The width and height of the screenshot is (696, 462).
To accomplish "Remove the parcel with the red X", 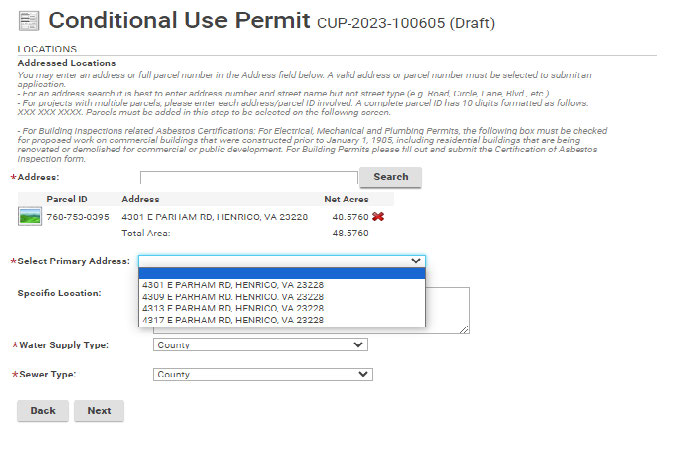I will [x=377, y=216].
